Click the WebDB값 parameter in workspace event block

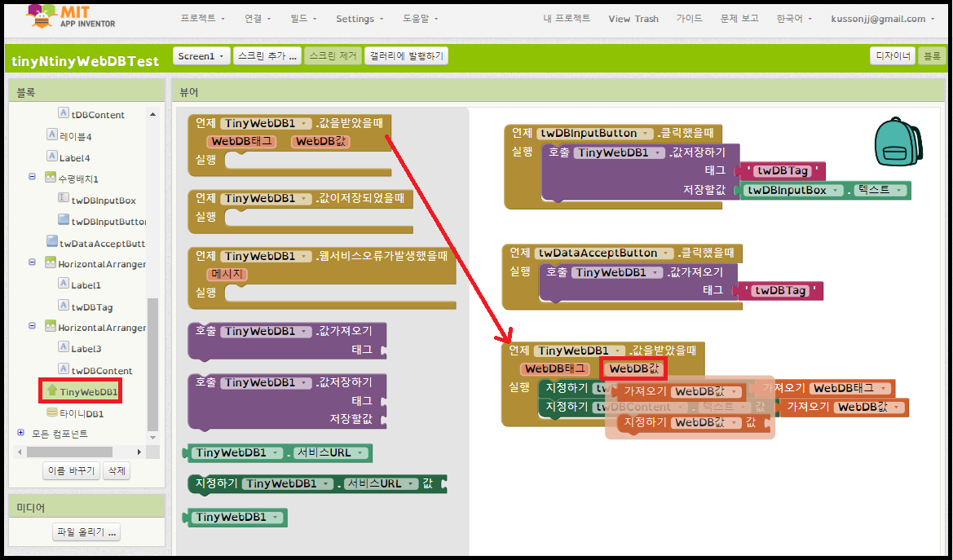(633, 368)
